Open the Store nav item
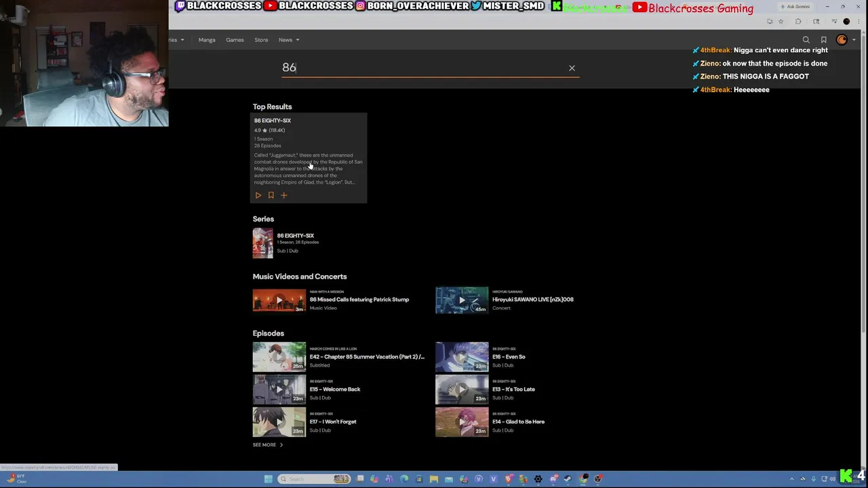The height and width of the screenshot is (488, 868). 261,40
